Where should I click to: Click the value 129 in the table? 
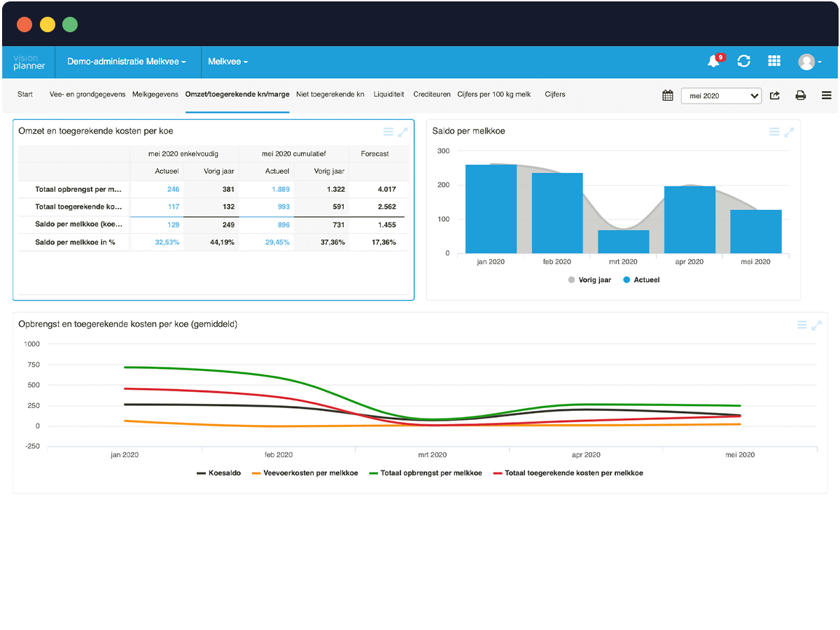[x=174, y=225]
